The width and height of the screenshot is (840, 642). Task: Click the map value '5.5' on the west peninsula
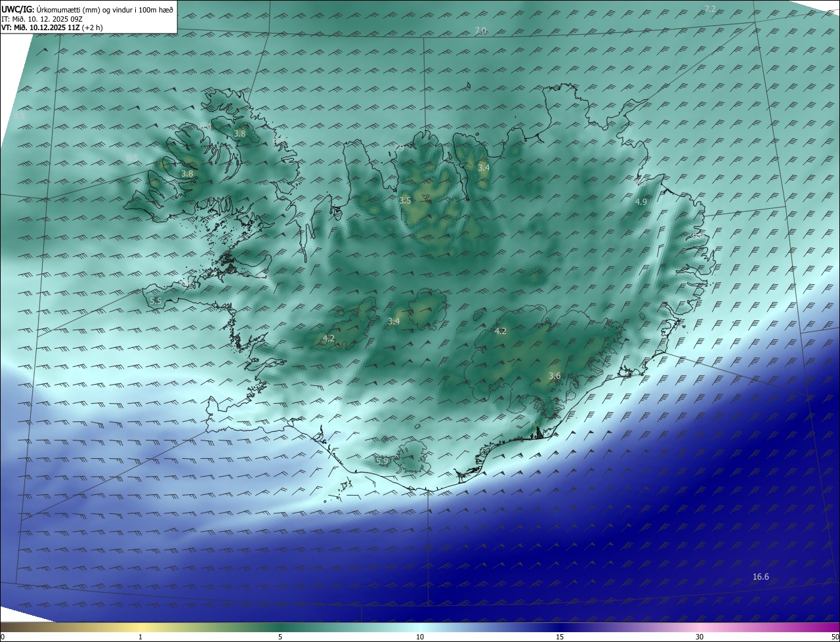click(x=156, y=301)
